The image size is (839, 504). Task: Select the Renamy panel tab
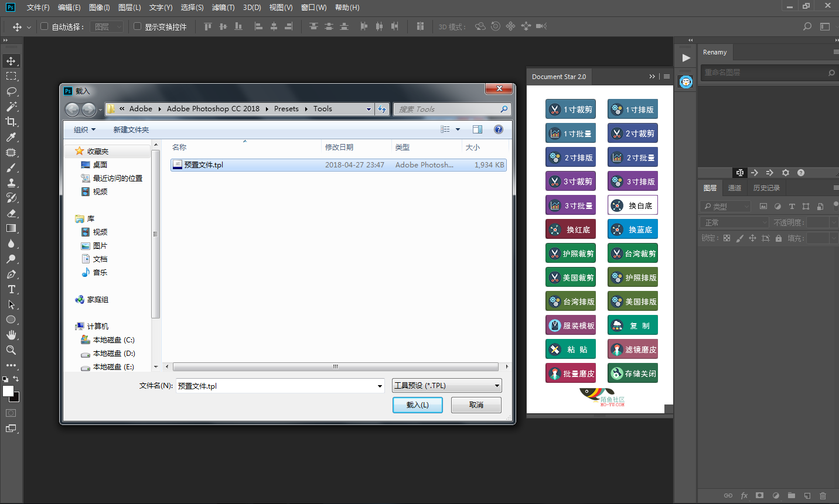[x=715, y=52]
